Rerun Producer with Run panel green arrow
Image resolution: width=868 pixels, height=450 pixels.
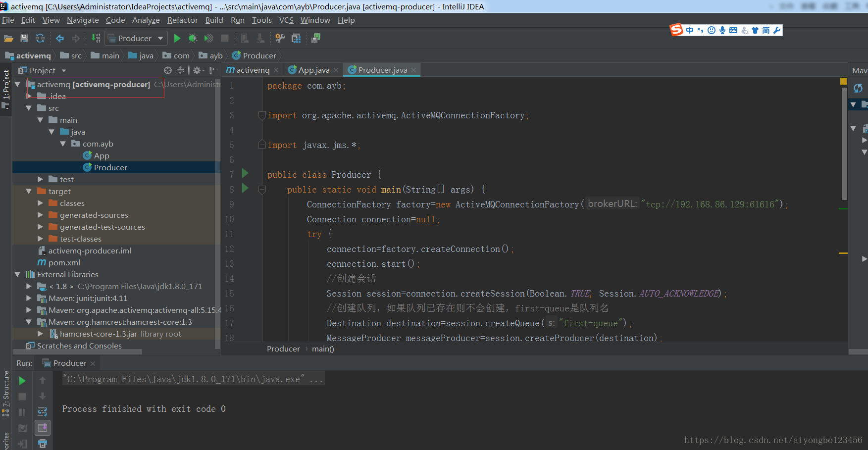[22, 381]
